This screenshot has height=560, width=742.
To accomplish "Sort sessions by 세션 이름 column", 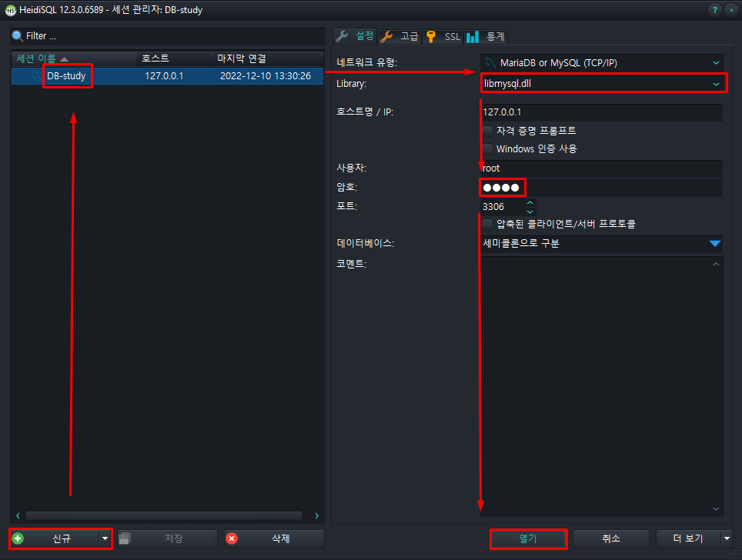I will (x=74, y=58).
